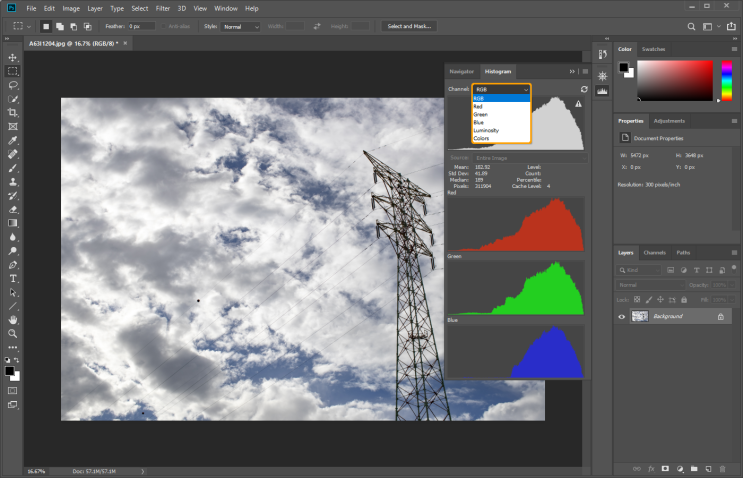Viewport: 743px width, 478px height.
Task: Select the Path Selection tool
Action: [x=13, y=292]
